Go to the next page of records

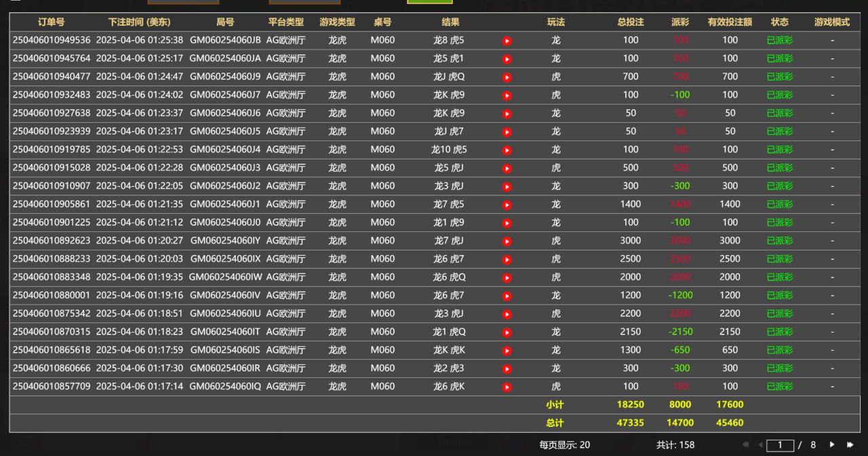(x=832, y=445)
